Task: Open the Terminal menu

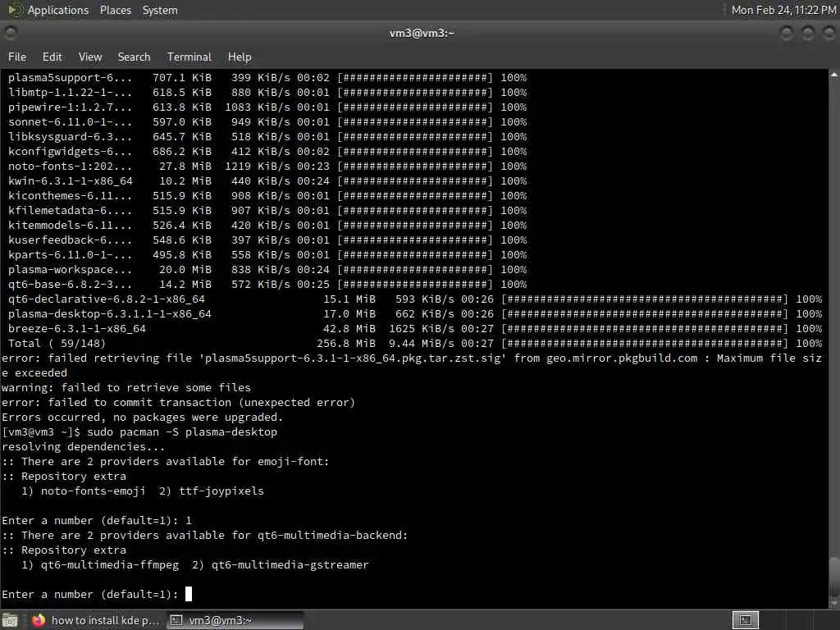Action: [189, 57]
